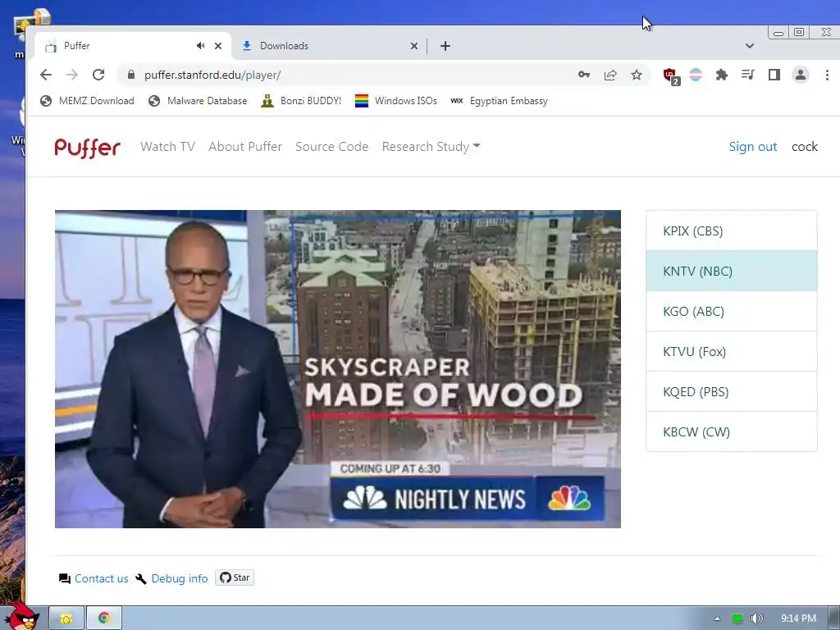This screenshot has width=840, height=630.
Task: Click the video player area
Action: point(337,369)
